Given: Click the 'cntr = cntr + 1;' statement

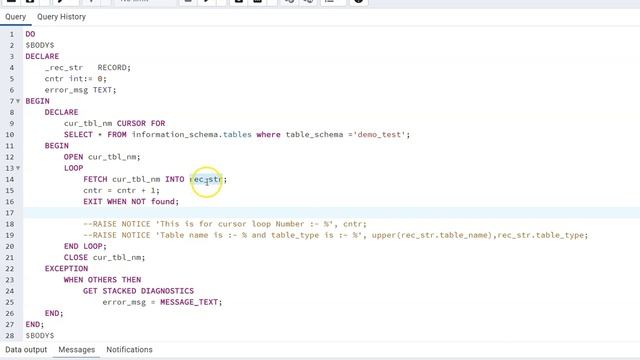Looking at the screenshot, I should coord(122,191).
